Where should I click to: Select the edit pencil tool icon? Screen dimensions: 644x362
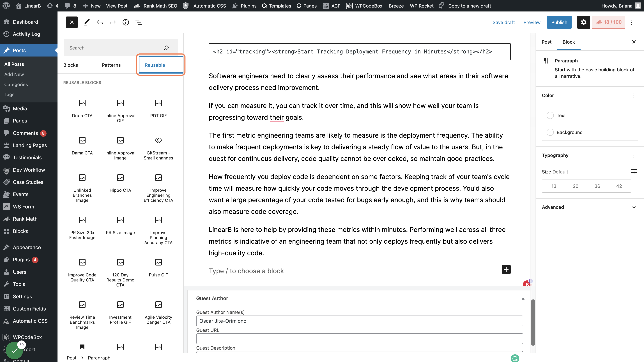87,22
